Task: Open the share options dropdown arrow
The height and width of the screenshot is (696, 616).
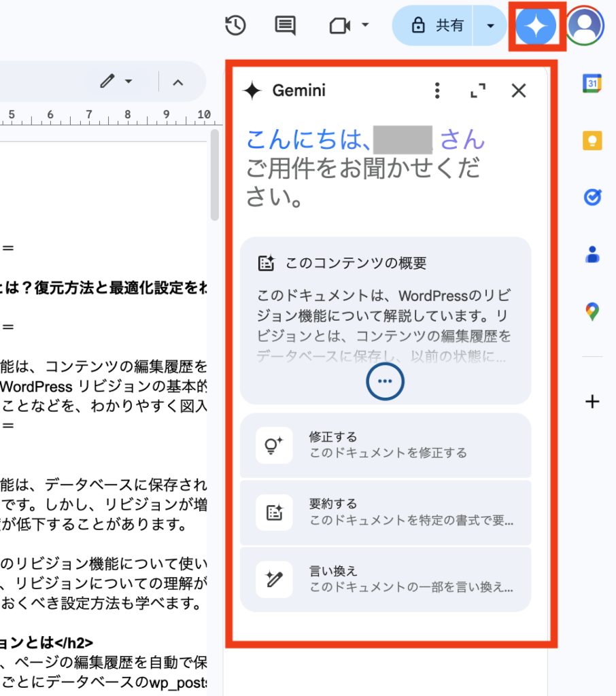Action: [491, 25]
